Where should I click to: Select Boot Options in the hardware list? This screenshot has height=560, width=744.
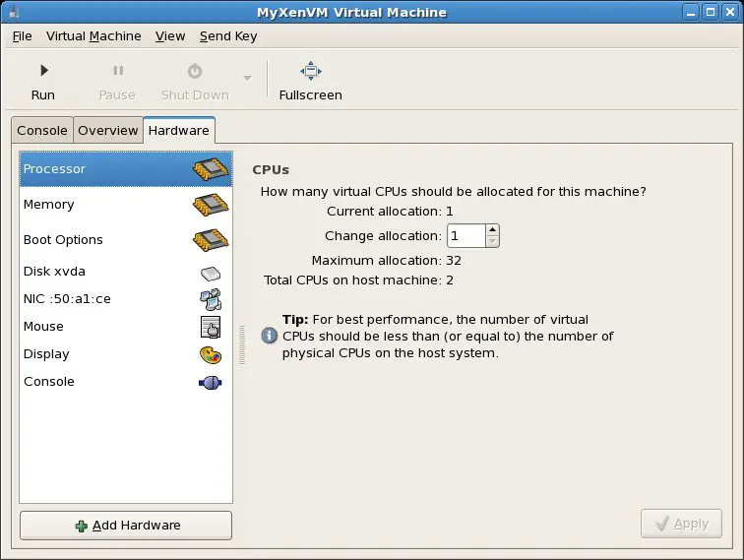click(126, 240)
